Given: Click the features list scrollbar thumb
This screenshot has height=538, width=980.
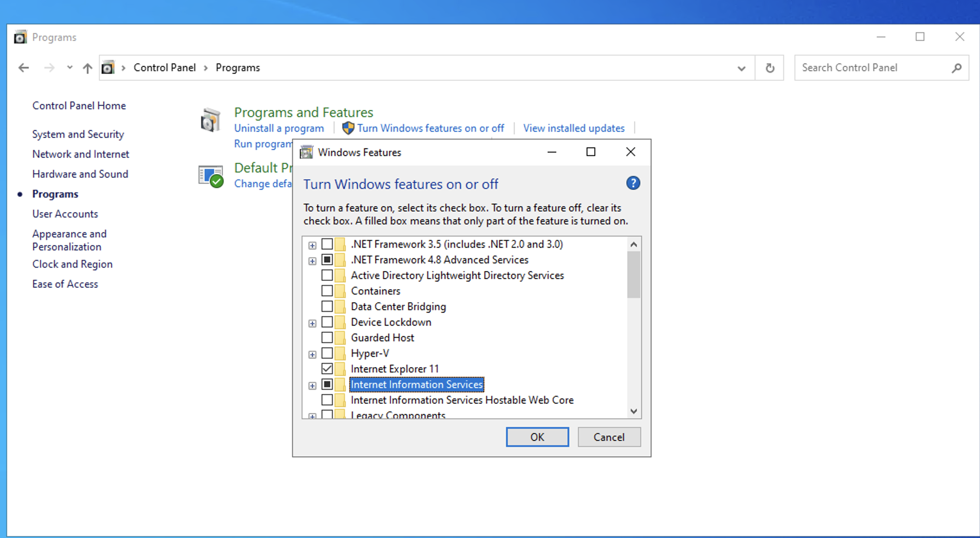Looking at the screenshot, I should (633, 275).
